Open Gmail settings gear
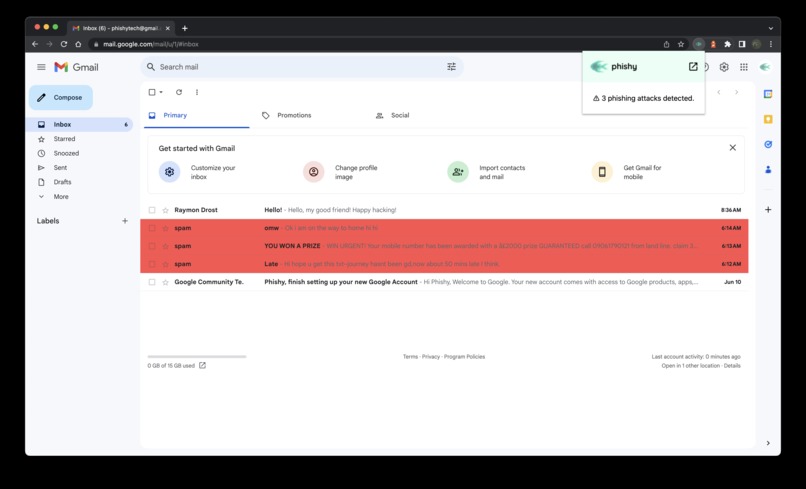This screenshot has height=489, width=806. [x=724, y=67]
